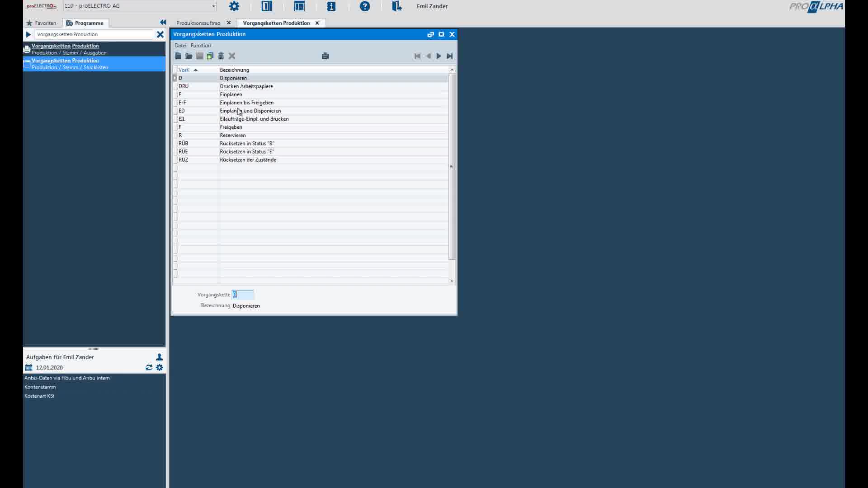Select the row Eilaufträge-Einpl. und drucken
The width and height of the screenshot is (868, 488).
coord(311,119)
